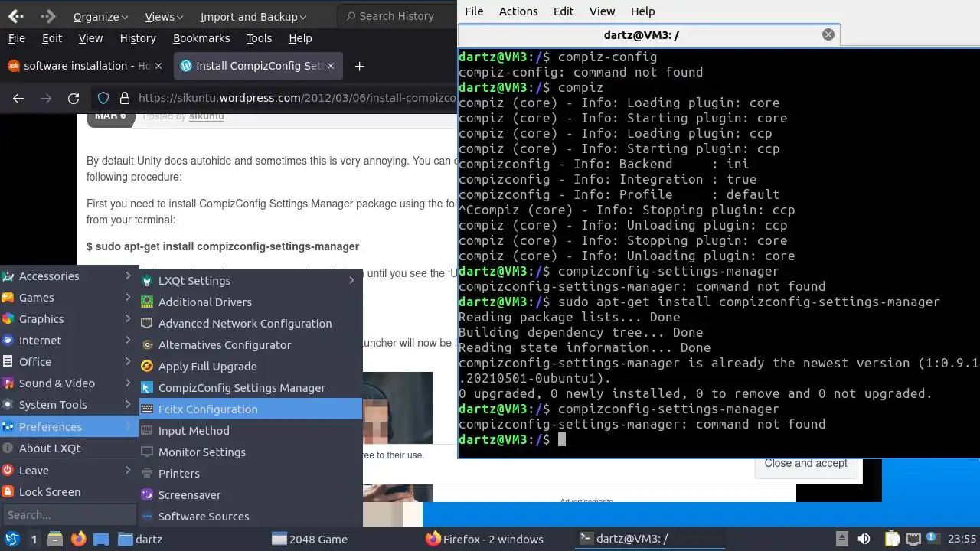Viewport: 980px width, 551px height.
Task: Launch file manager from panel quicklaunch
Action: coord(55,539)
